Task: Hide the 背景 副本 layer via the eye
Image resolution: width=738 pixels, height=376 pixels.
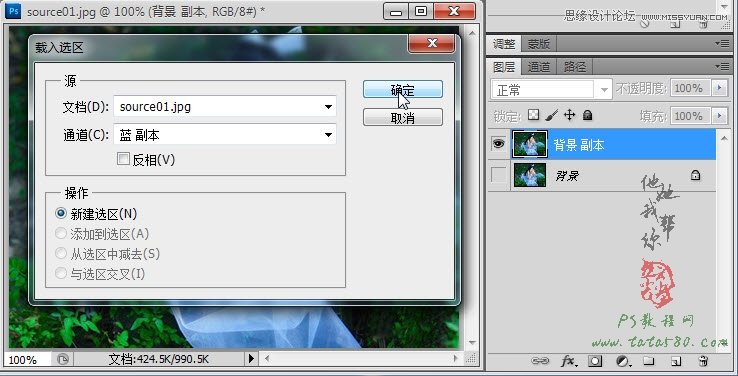Action: click(x=498, y=143)
